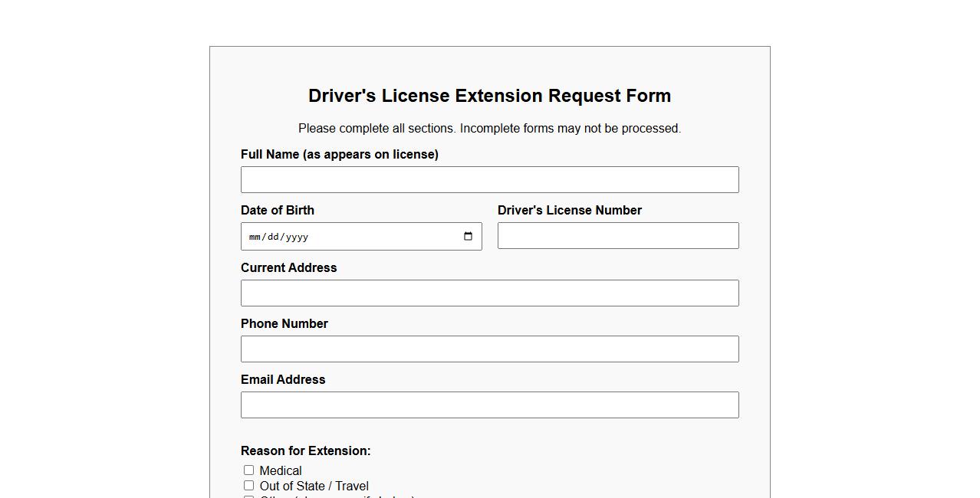The height and width of the screenshot is (498, 980).
Task: Open the Date of Birth calendar picker
Action: pyautogui.click(x=468, y=237)
